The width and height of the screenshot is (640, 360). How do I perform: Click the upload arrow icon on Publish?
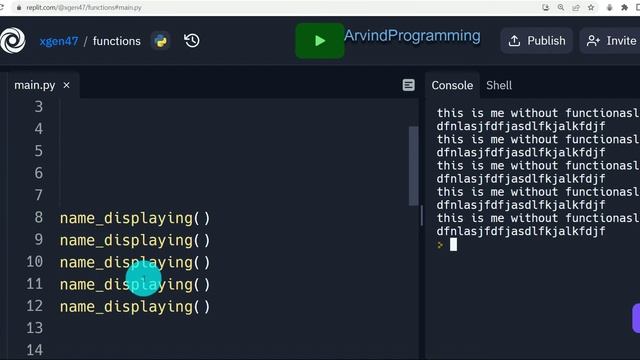coord(514,41)
